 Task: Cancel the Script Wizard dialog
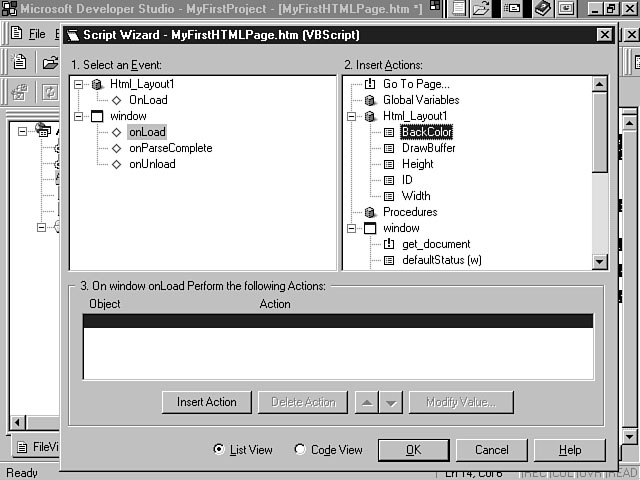[x=491, y=450]
